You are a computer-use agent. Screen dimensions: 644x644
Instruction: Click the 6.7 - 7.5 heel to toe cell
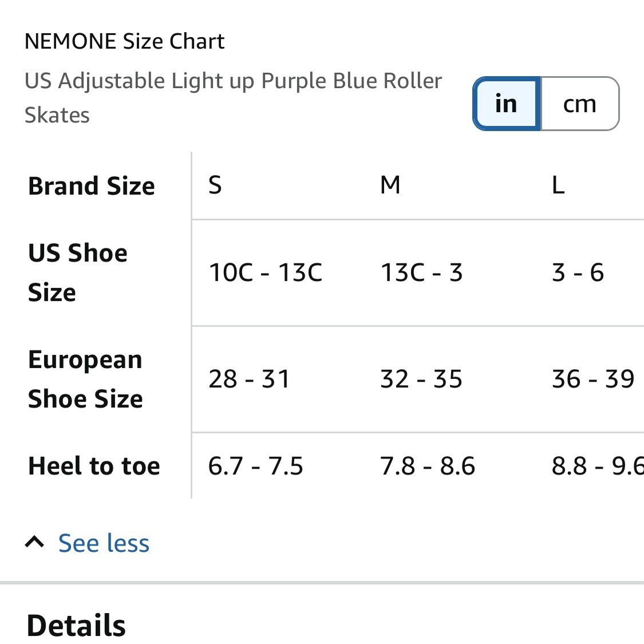pos(255,466)
